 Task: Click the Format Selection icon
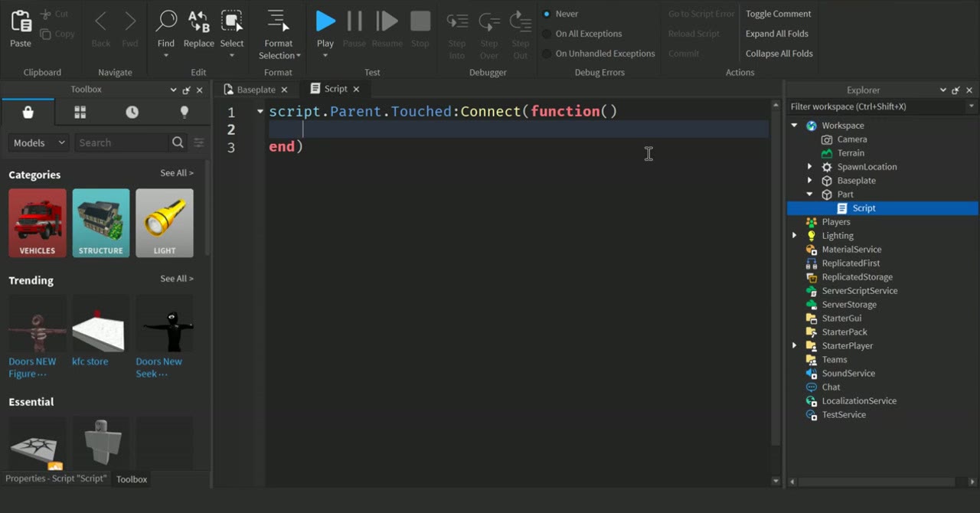coord(278,21)
